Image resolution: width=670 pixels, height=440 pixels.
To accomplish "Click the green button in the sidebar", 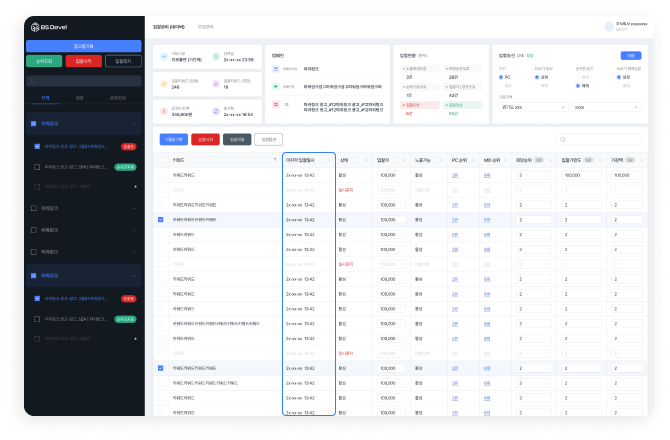I will click(x=44, y=61).
